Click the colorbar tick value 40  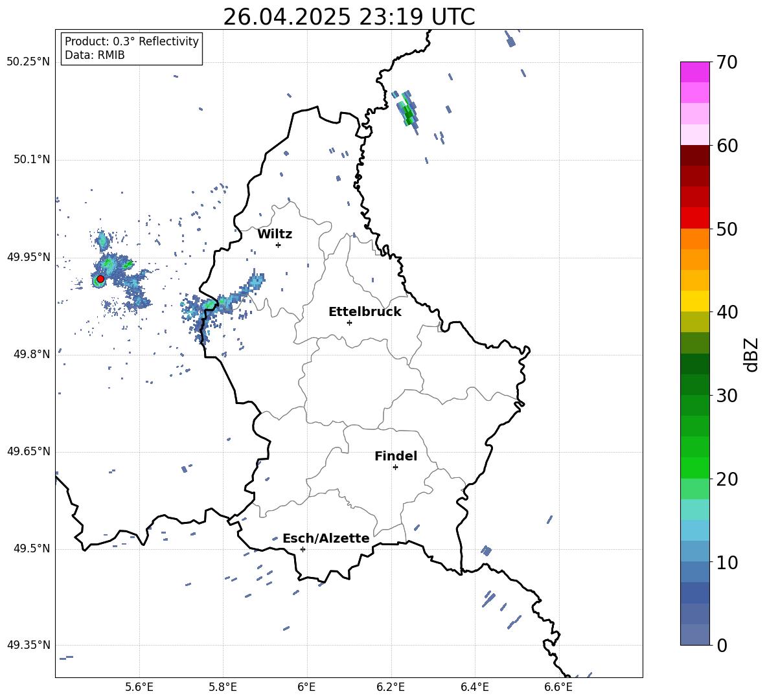[727, 312]
